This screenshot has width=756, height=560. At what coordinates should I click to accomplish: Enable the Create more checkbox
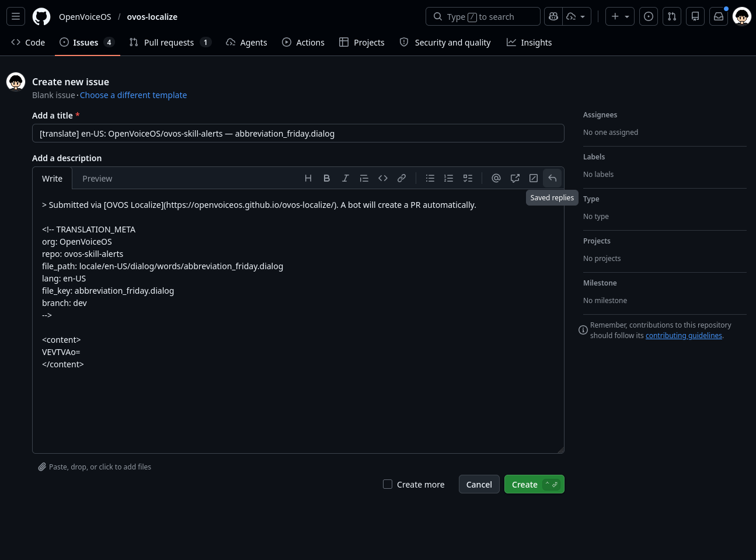click(x=388, y=484)
